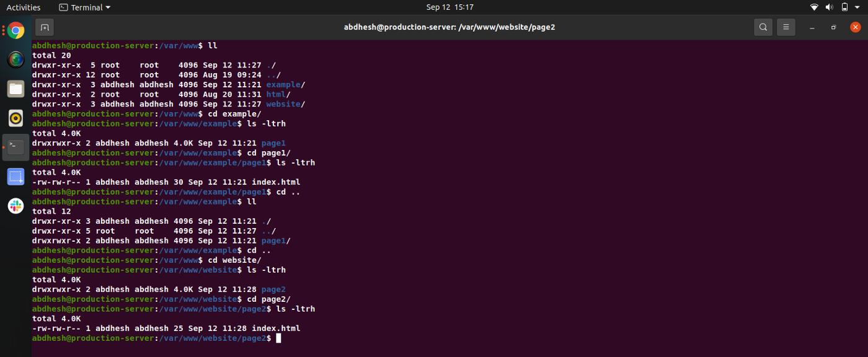Launch the Screenshot tool from the dock
Viewport: 868px width, 357px height.
pos(15,177)
